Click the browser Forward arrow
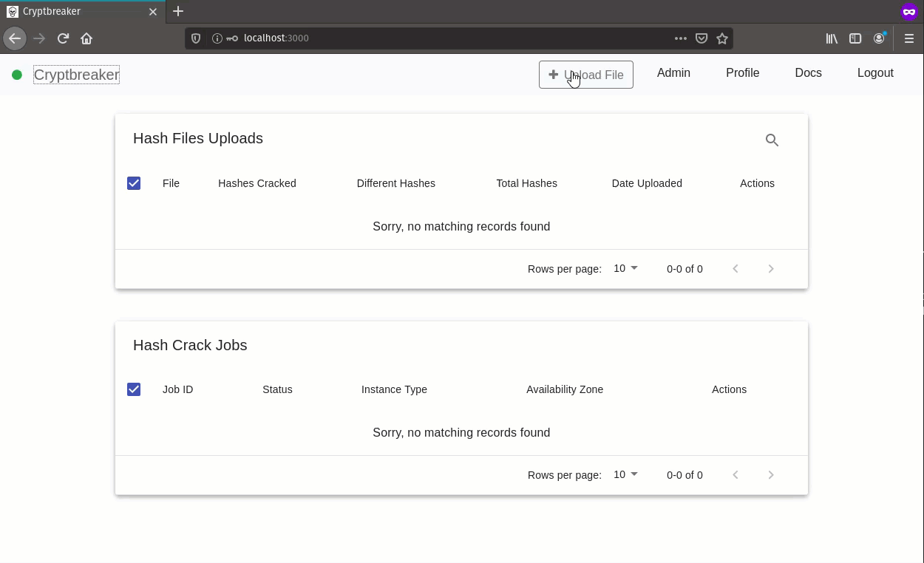Image resolution: width=924 pixels, height=563 pixels. (39, 38)
